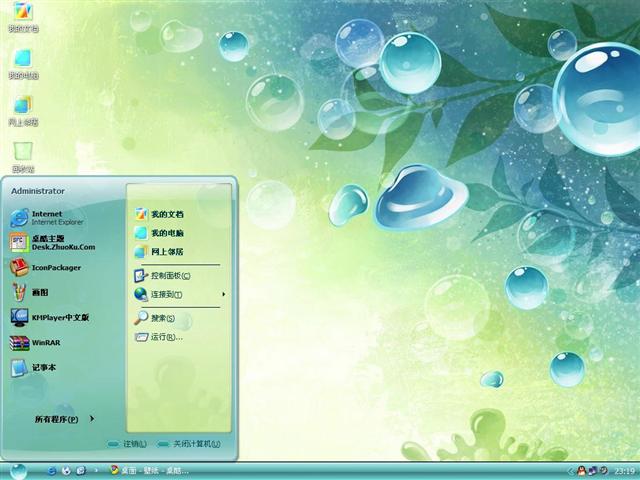Select 我的电脑 in Start menu right pane
This screenshot has width=640, height=480.
click(159, 233)
